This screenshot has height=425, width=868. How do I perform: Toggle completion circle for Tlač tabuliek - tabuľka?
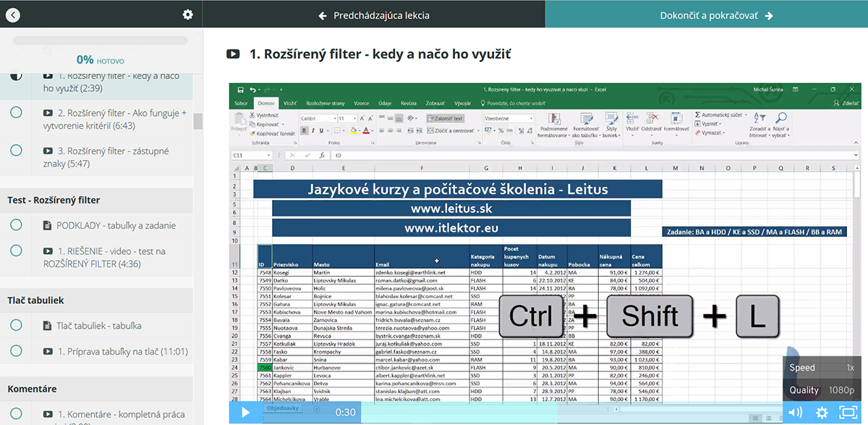pos(16,326)
